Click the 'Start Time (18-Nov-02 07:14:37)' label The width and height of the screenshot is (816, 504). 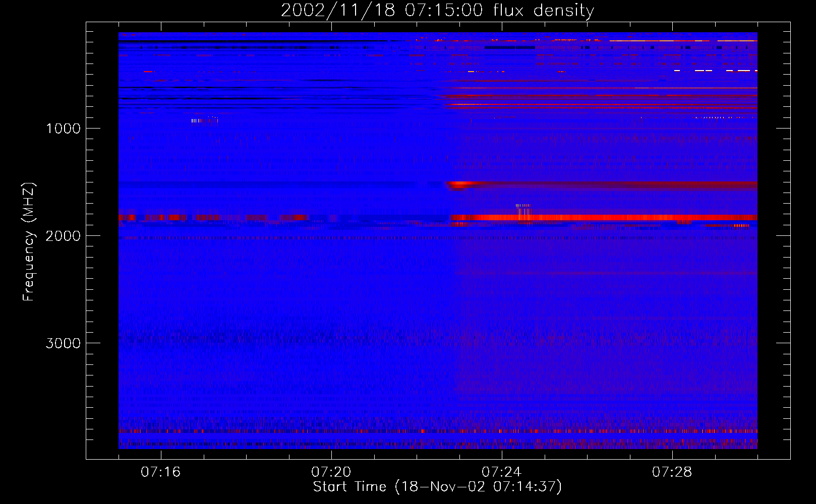(x=437, y=487)
